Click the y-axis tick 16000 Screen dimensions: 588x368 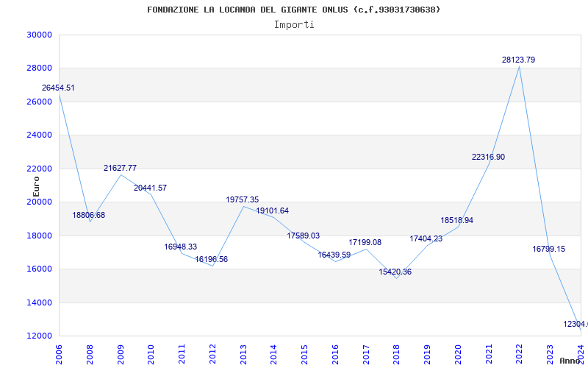coord(39,269)
